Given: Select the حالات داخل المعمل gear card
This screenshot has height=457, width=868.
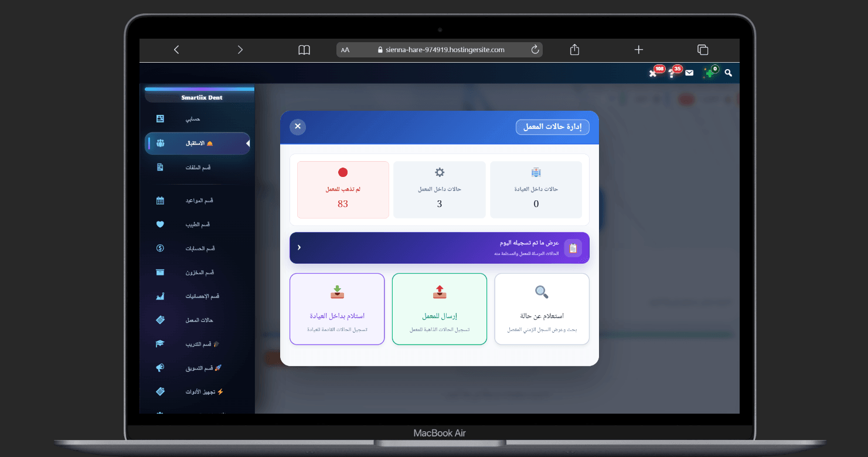Looking at the screenshot, I should [x=440, y=190].
